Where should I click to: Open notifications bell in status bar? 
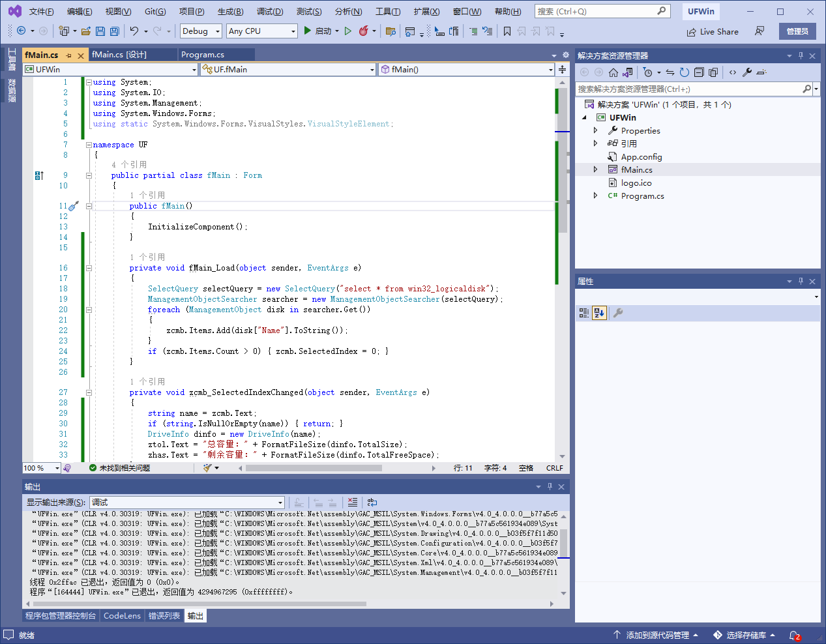pos(794,636)
